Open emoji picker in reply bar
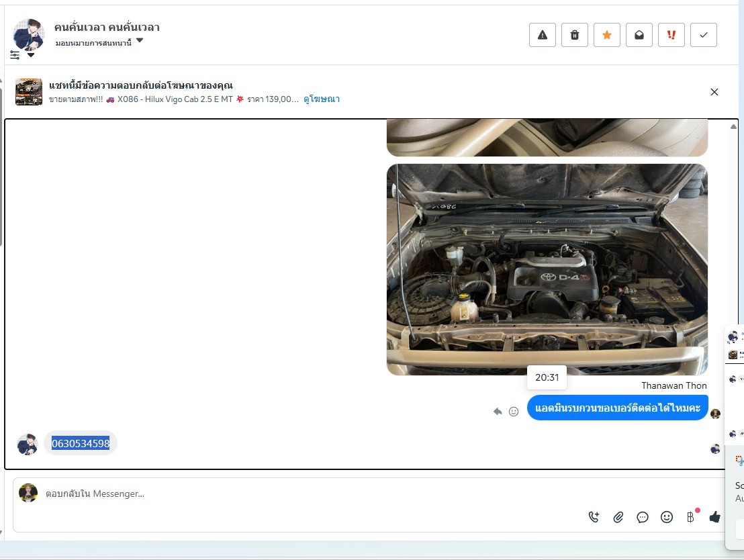Viewport: 744px width, 560px height. tap(667, 517)
